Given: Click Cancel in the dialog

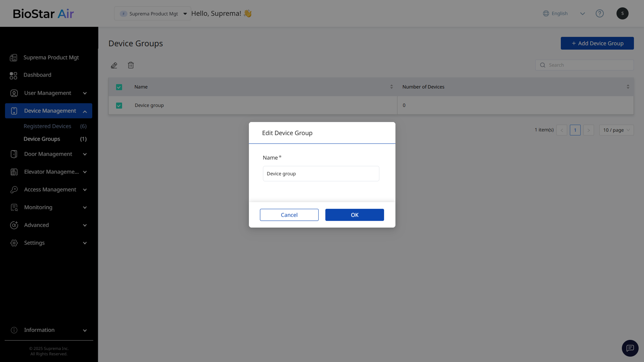Looking at the screenshot, I should click(x=289, y=215).
